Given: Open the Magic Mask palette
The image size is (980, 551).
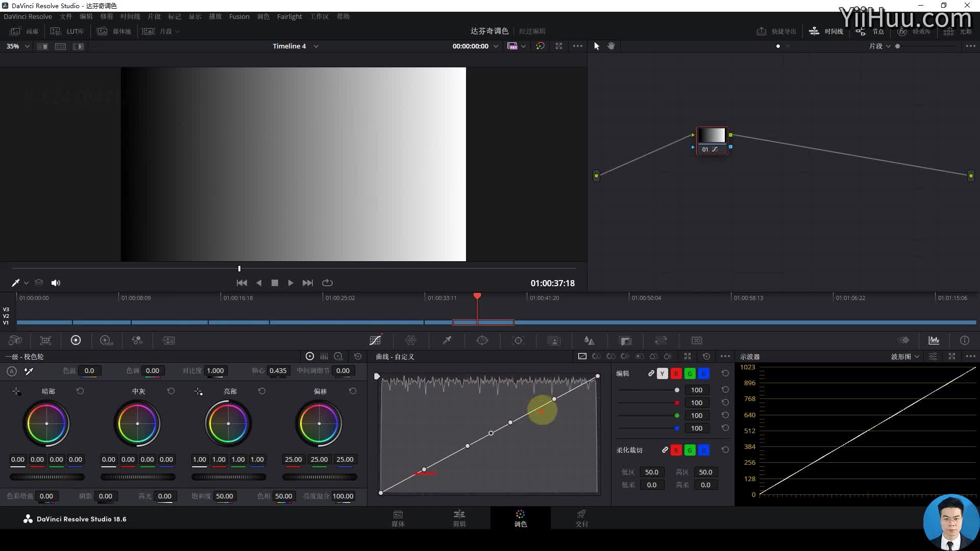Looking at the screenshot, I should pyautogui.click(x=554, y=340).
